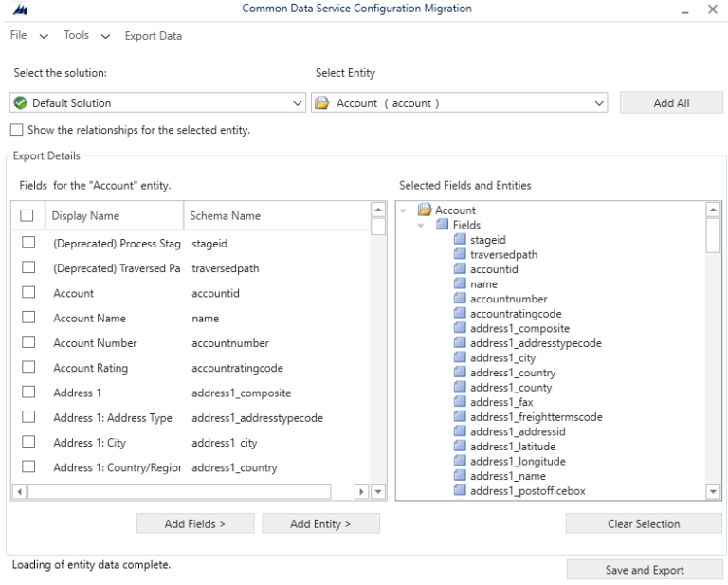Click the address1_addressid field icon
Screen dimensions: 728x585
460,431
